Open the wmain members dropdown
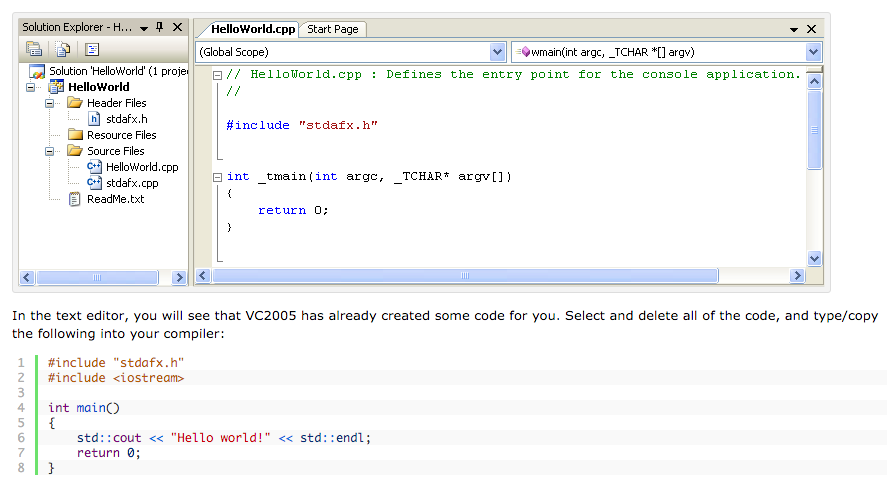Image resolution: width=893 pixels, height=489 pixels. pyautogui.click(x=813, y=52)
